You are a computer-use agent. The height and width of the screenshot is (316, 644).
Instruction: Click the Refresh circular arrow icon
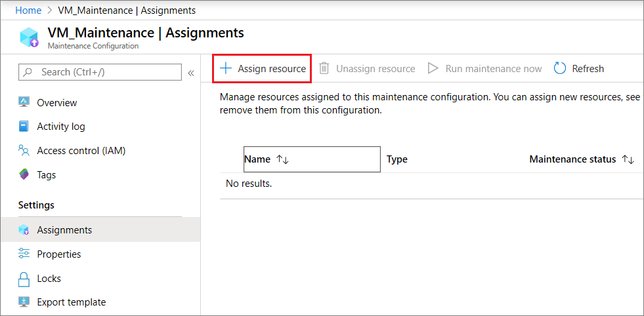tap(560, 69)
